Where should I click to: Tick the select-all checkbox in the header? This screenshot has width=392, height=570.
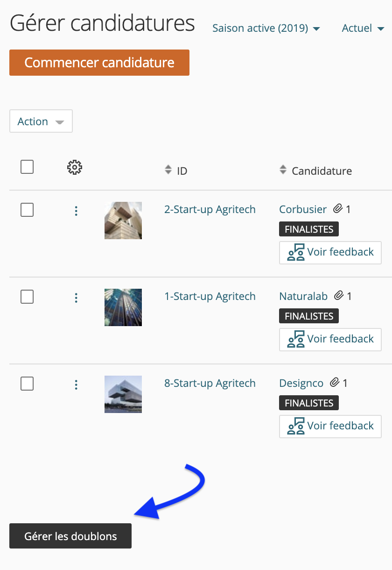tap(27, 167)
